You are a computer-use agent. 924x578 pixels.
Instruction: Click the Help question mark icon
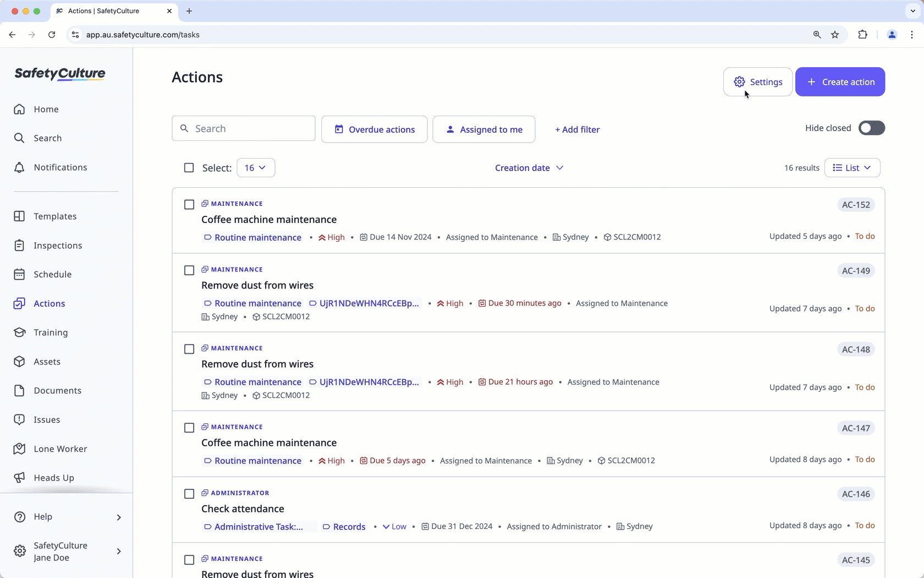click(x=19, y=517)
